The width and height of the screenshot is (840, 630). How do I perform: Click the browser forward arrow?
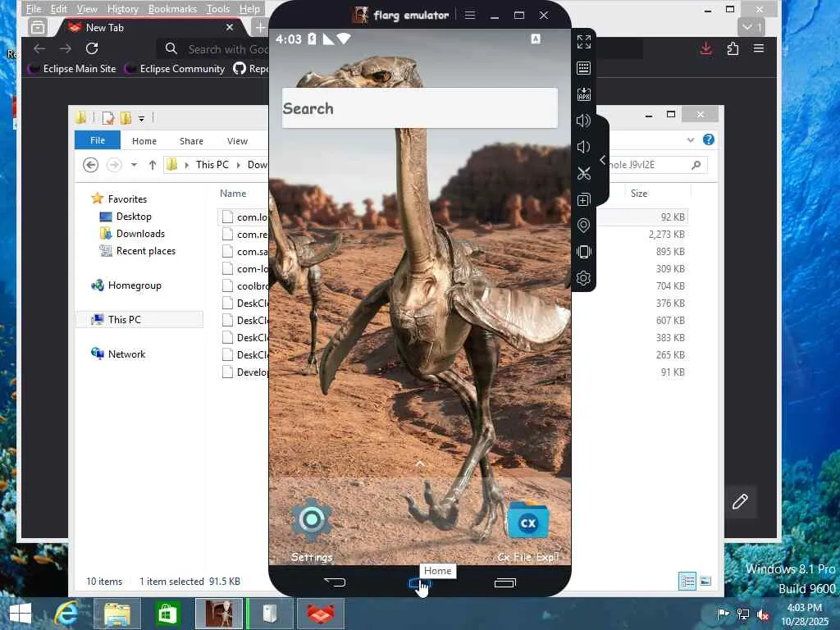pos(66,48)
